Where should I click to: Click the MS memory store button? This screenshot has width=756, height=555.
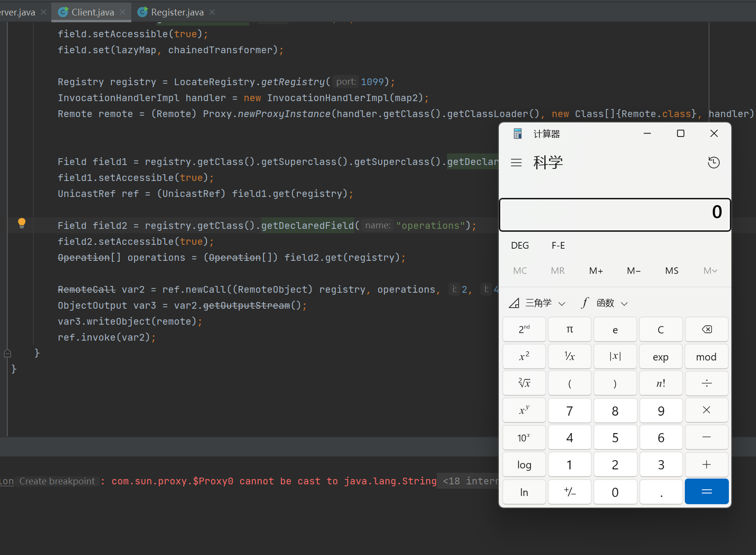tap(672, 271)
